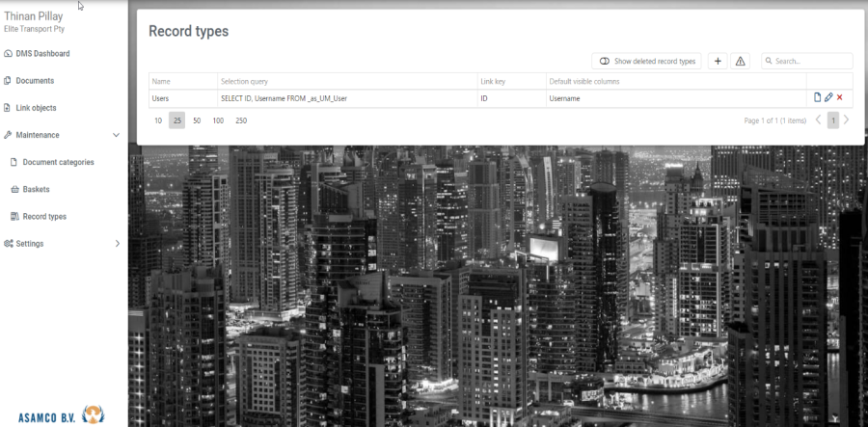The image size is (868, 427).
Task: Click the Settings gears icon
Action: click(x=8, y=243)
